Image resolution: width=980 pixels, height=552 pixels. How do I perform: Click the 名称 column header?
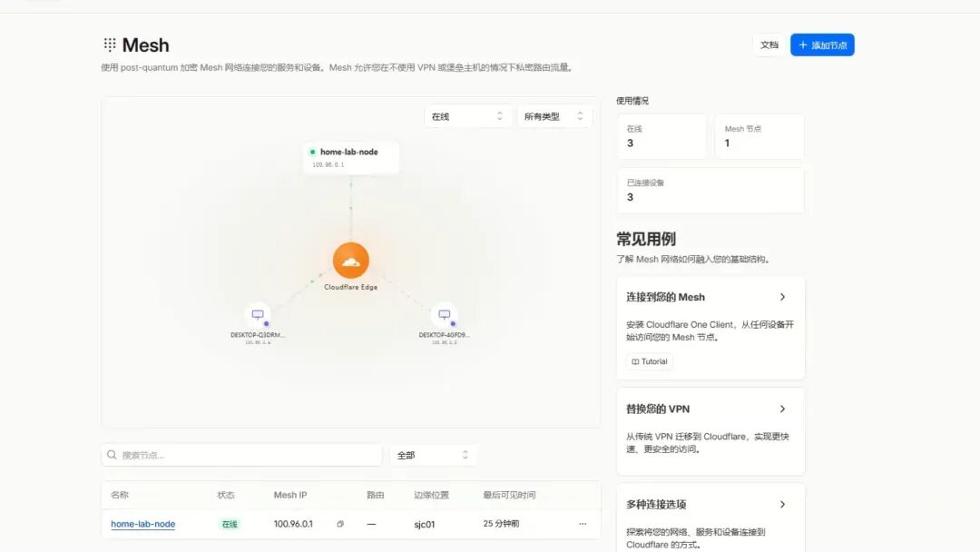point(120,495)
